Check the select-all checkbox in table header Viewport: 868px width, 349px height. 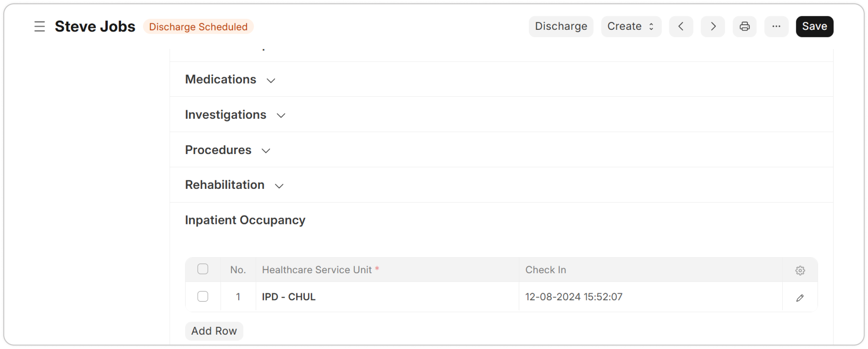(x=203, y=269)
